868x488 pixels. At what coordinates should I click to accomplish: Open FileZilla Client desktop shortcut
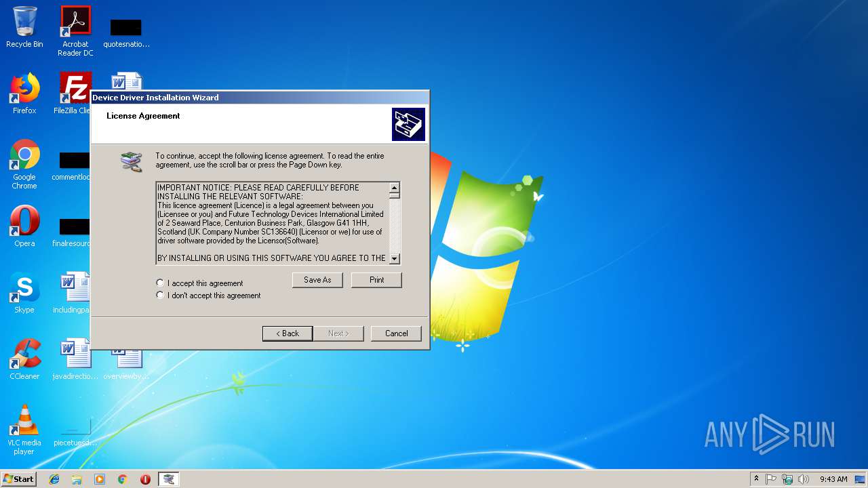click(73, 94)
